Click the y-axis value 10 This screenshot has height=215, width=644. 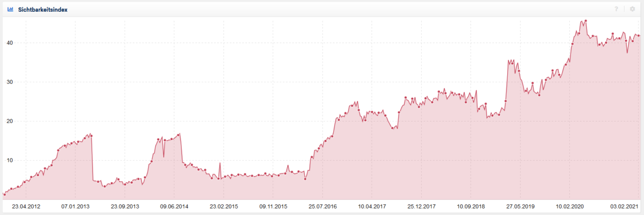click(10, 160)
